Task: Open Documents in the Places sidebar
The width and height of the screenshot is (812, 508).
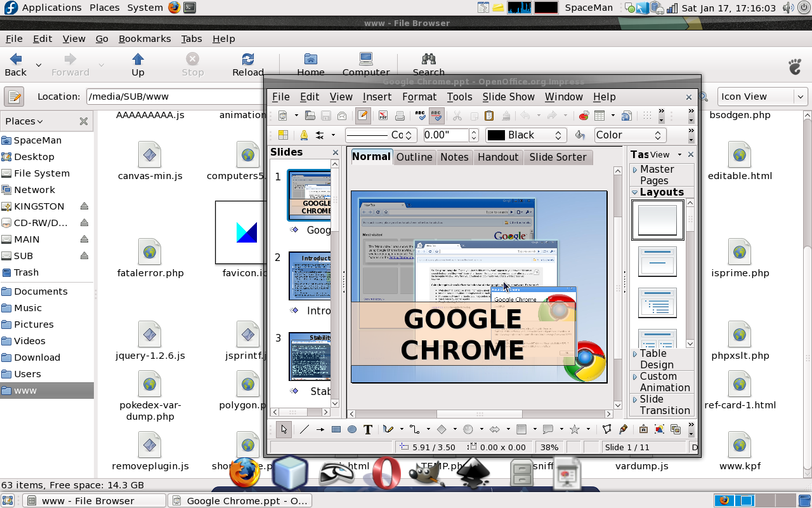Action: [x=41, y=291]
